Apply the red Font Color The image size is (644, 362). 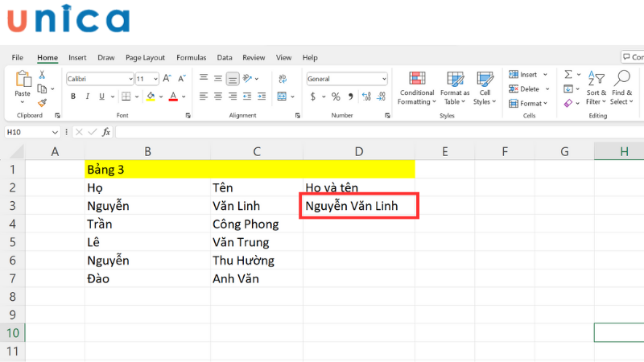pos(173,97)
